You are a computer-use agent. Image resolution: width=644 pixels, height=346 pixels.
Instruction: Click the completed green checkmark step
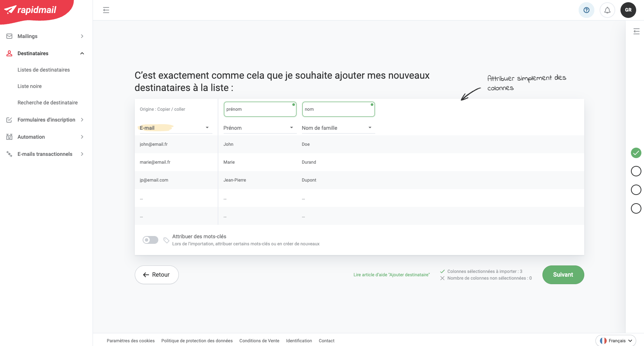pos(636,153)
